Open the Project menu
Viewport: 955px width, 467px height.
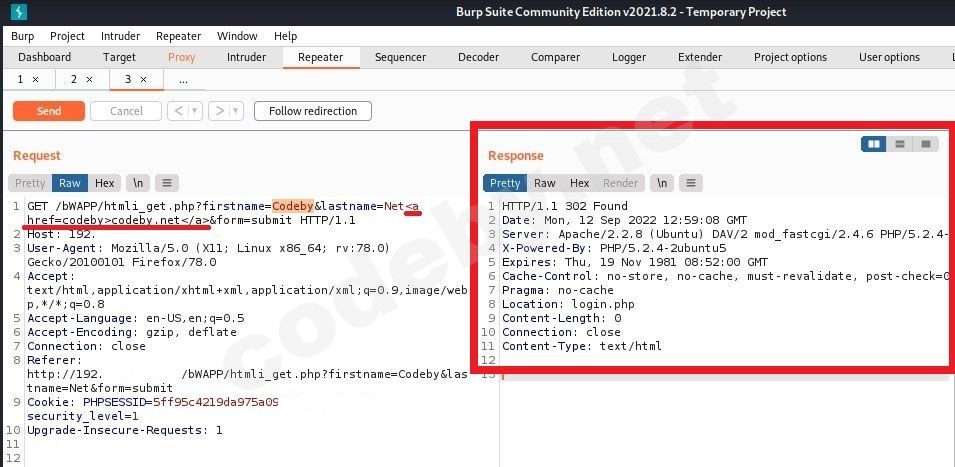pos(68,36)
